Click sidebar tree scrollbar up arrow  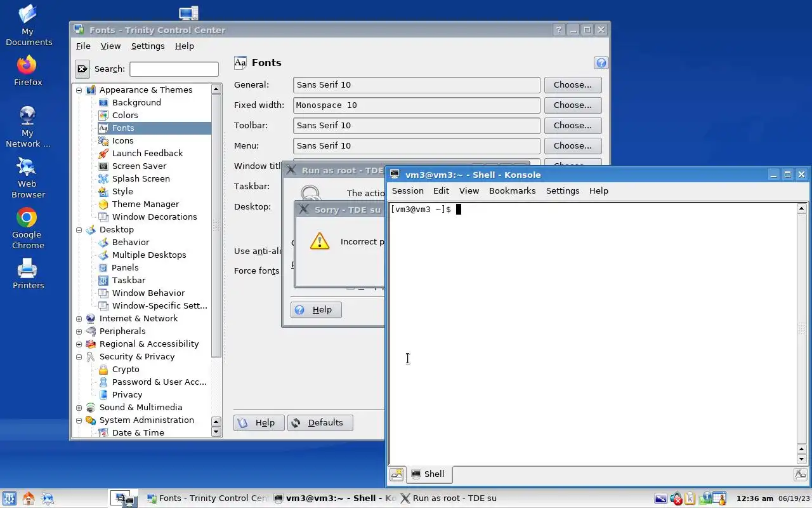(216, 90)
